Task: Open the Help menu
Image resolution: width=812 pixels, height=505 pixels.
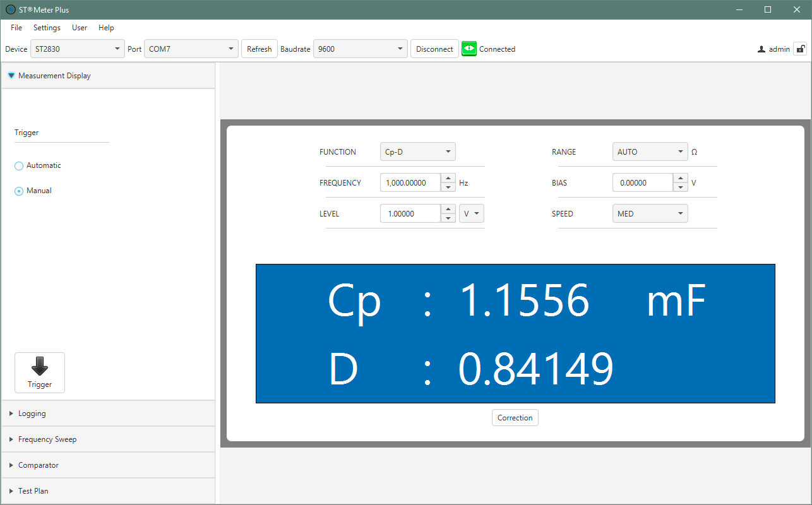Action: click(x=106, y=28)
